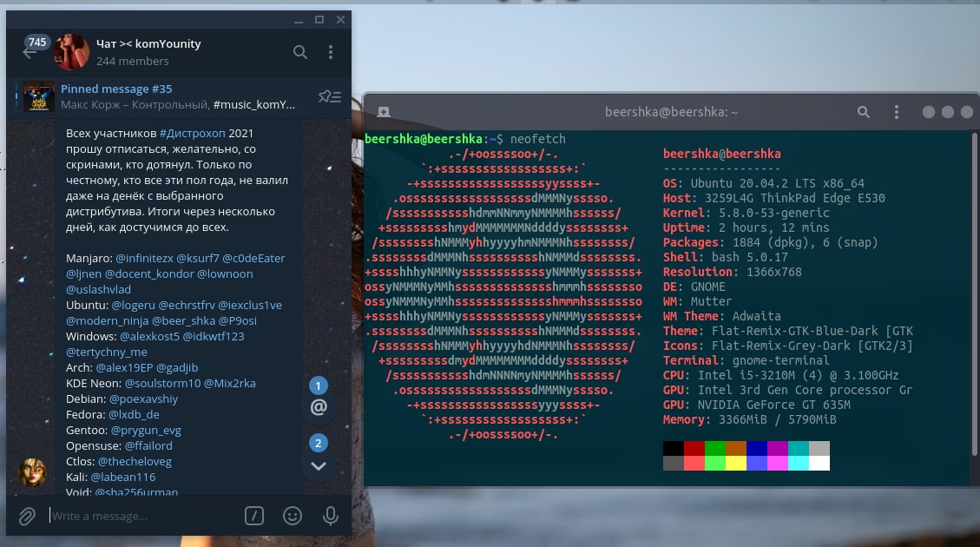This screenshot has width=980, height=547.
Task: Jump to unread mentions with @ button
Action: 318,407
